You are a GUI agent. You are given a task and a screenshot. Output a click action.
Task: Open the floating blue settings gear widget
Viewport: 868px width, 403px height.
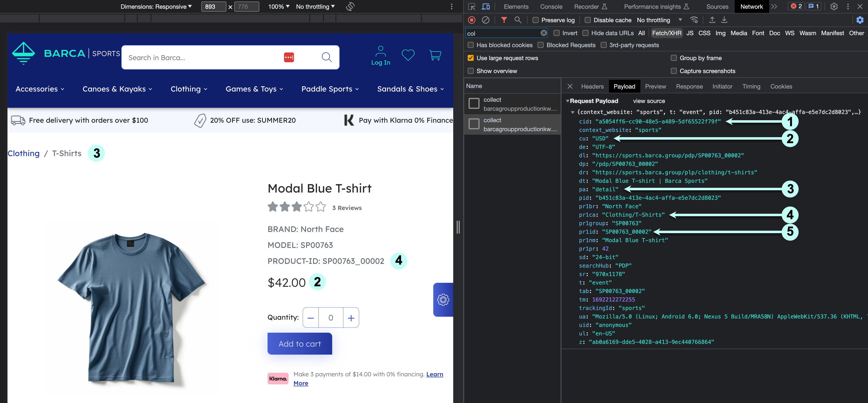coord(443,300)
